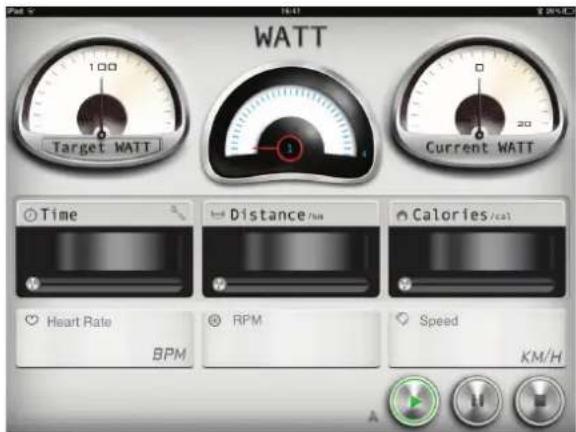This screenshot has height=432, width=576.
Task: Tap the BPM unit label
Action: pyautogui.click(x=169, y=354)
